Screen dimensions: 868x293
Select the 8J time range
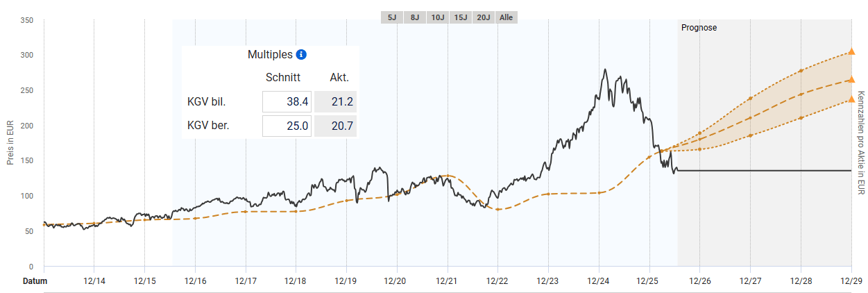pos(415,17)
